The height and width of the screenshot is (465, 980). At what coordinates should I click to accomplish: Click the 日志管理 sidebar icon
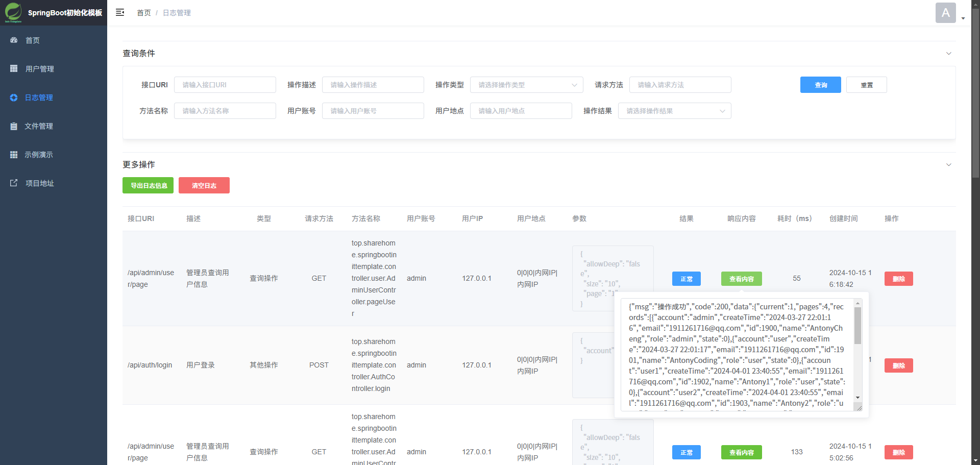tap(14, 97)
